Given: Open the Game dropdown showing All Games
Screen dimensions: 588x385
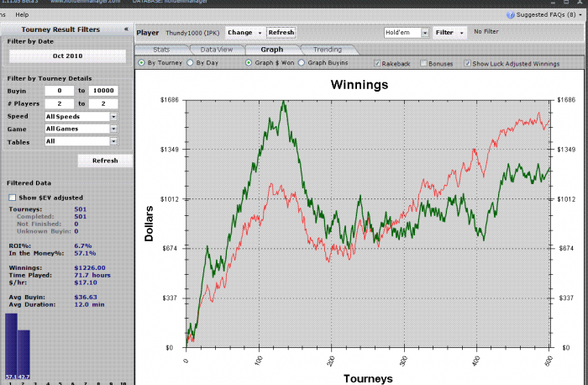Looking at the screenshot, I should [81, 129].
